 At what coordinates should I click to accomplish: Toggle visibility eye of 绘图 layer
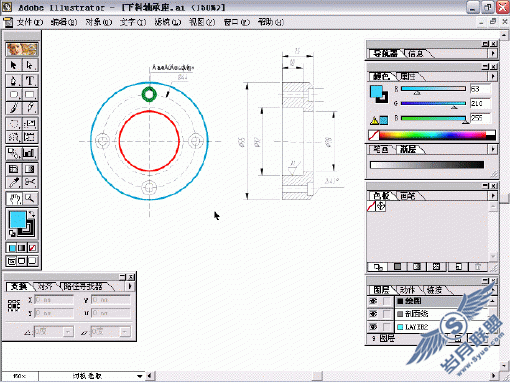click(373, 301)
